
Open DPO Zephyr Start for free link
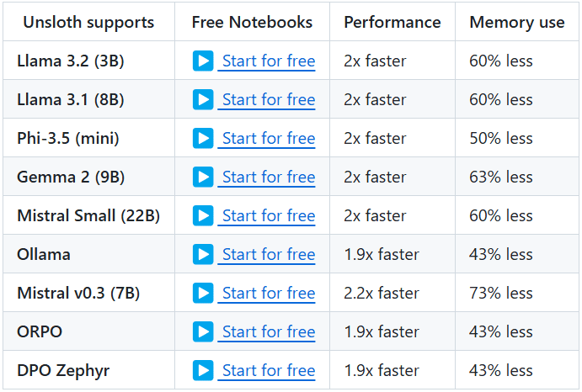269,371
